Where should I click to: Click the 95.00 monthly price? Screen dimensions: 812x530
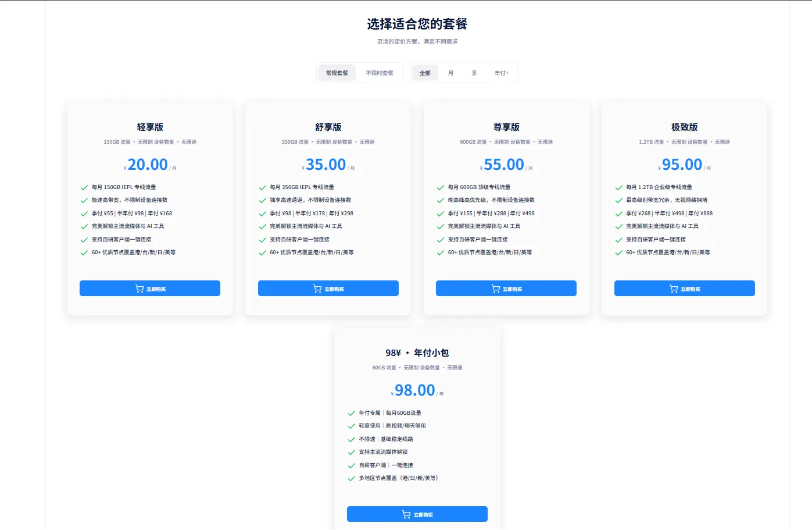(x=682, y=165)
